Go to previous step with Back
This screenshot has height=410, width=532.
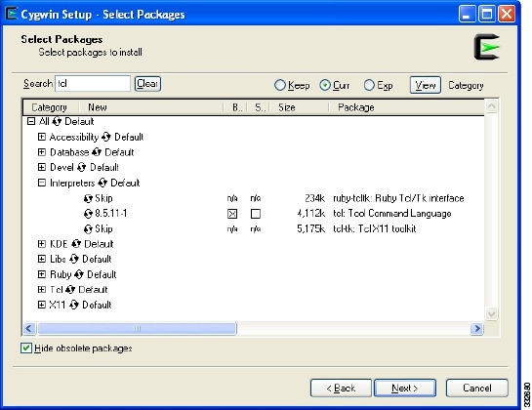[x=341, y=388]
